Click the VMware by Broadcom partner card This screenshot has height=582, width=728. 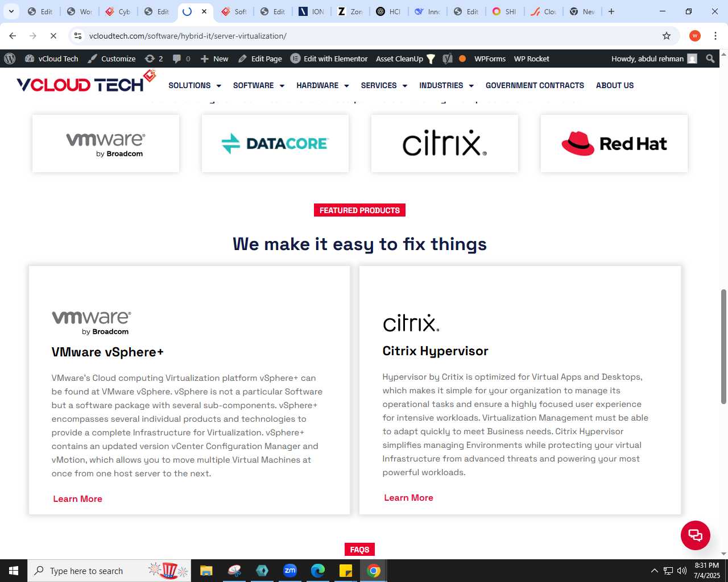tap(106, 143)
